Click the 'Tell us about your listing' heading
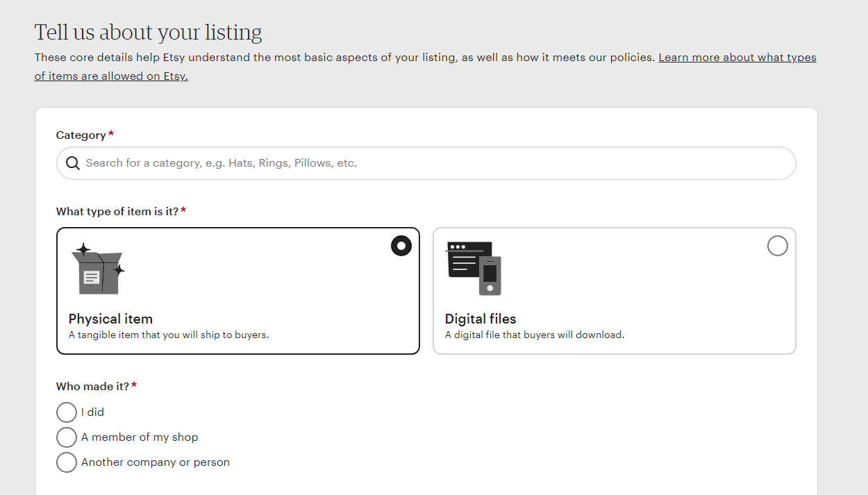The image size is (868, 495). click(x=148, y=32)
